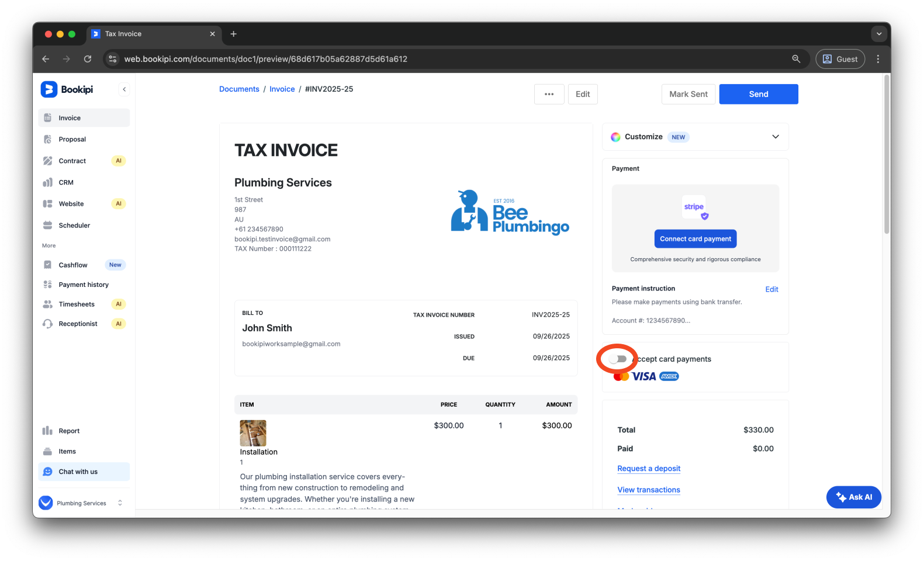The image size is (924, 561).
Task: Click the site information icon in address bar
Action: [113, 59]
